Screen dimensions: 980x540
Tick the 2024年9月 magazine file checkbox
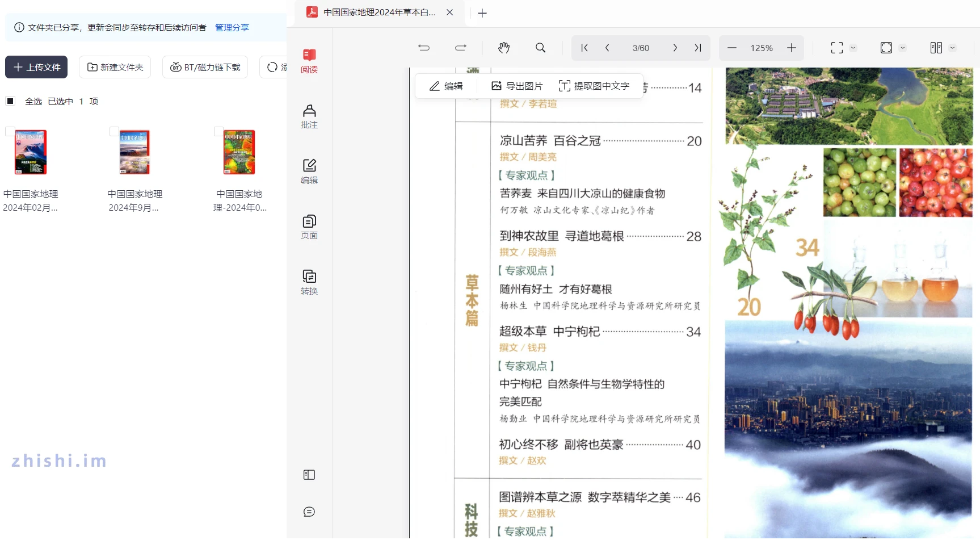coord(114,131)
